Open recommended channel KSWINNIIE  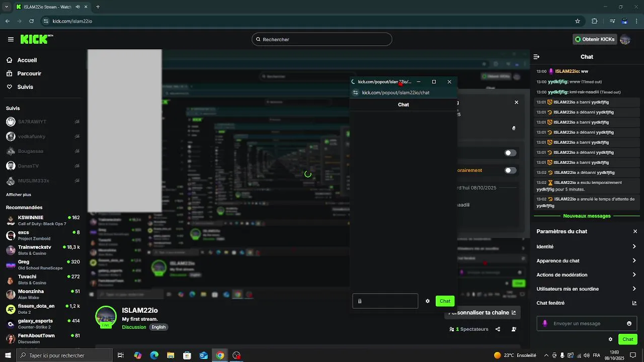[43, 221]
